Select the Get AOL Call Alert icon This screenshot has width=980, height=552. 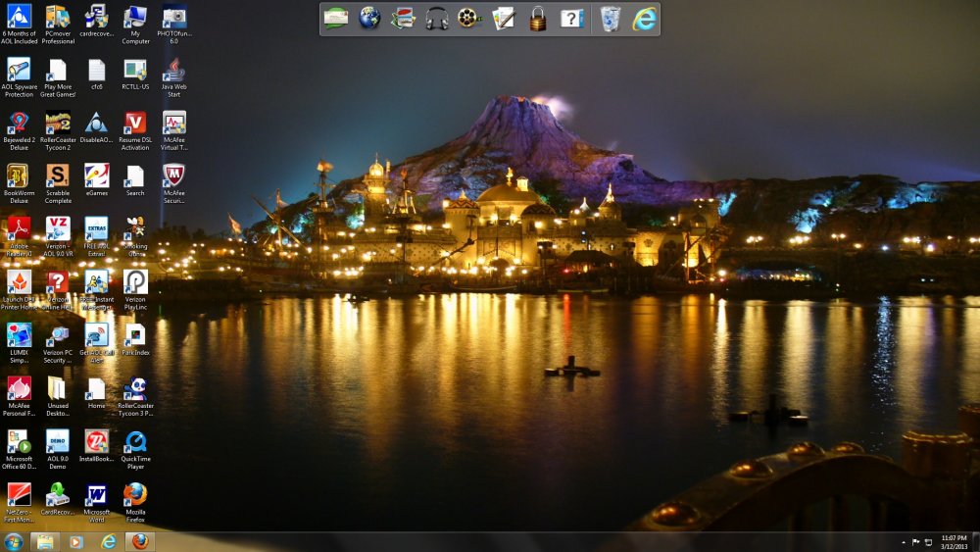click(96, 344)
